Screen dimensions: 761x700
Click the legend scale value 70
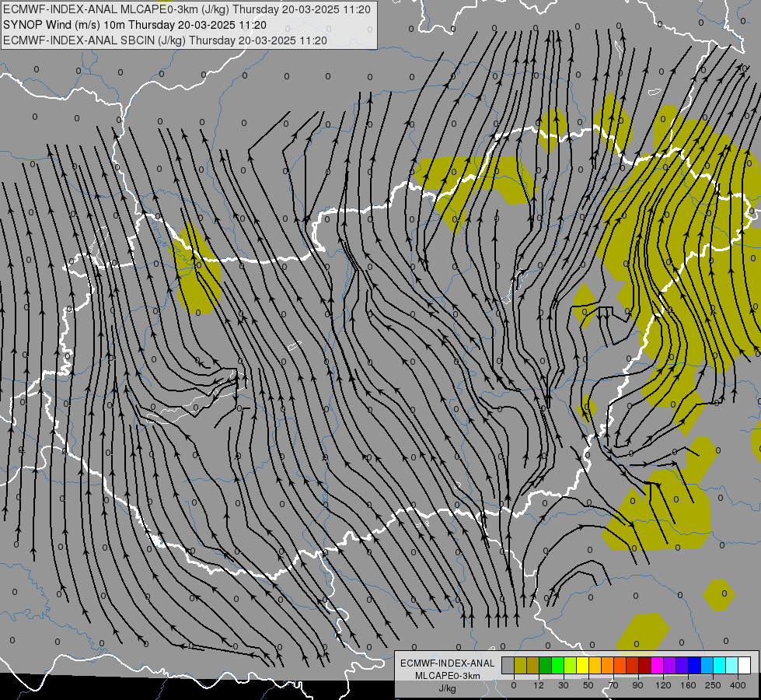point(613,685)
